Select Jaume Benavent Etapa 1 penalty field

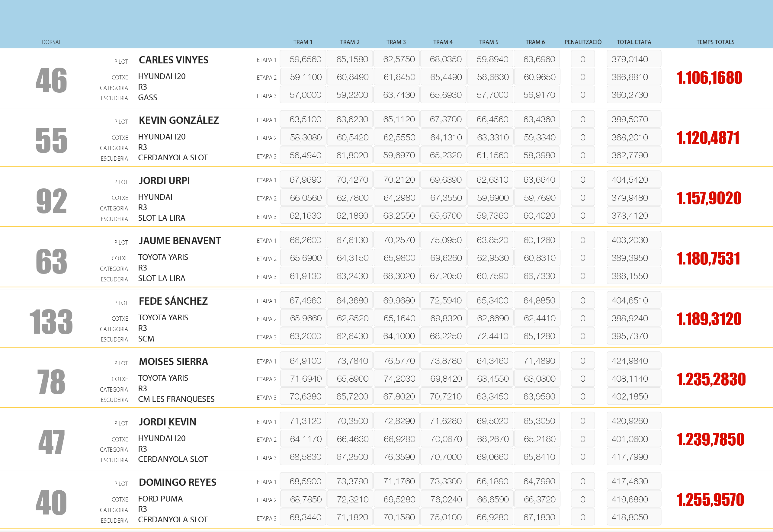(x=582, y=240)
